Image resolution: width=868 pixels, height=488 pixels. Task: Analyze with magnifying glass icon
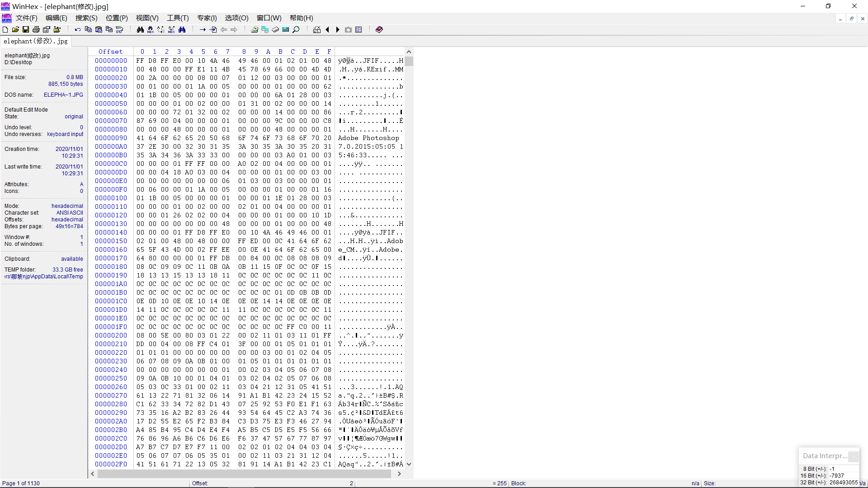[296, 30]
